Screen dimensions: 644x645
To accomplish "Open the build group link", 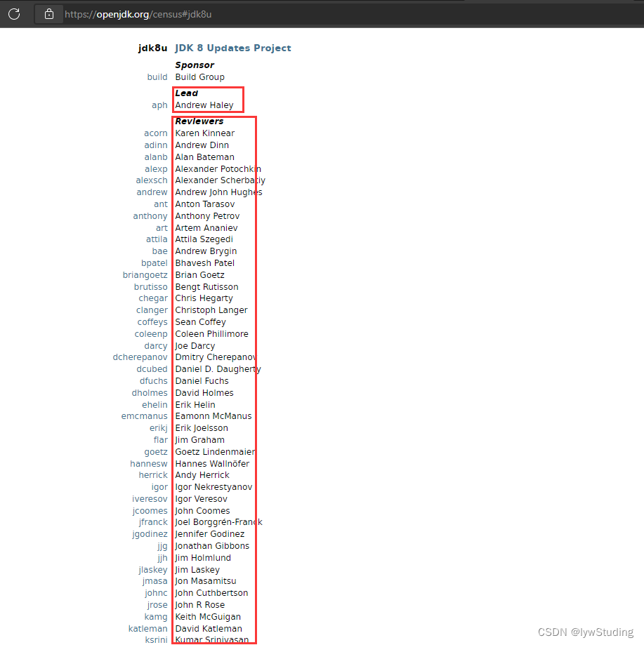I will [157, 77].
